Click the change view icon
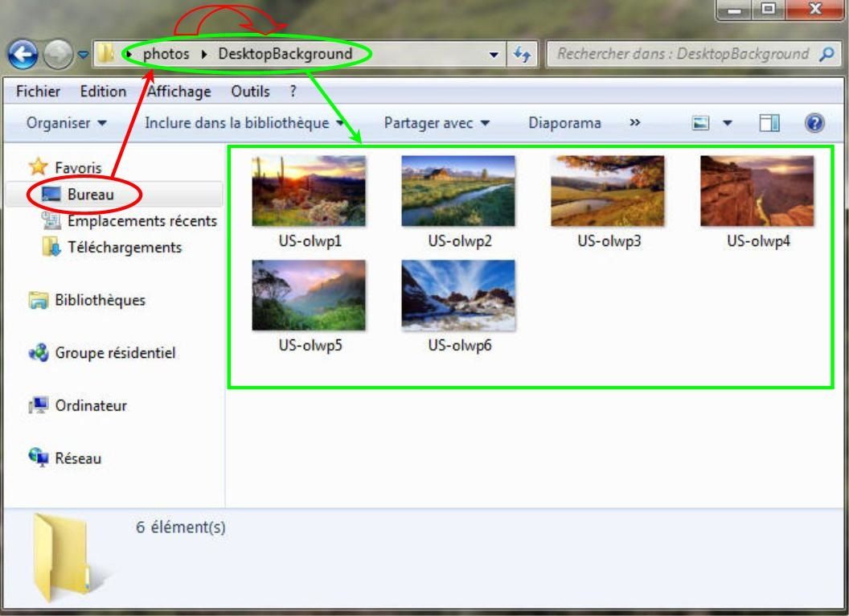The height and width of the screenshot is (616, 849). coord(700,123)
